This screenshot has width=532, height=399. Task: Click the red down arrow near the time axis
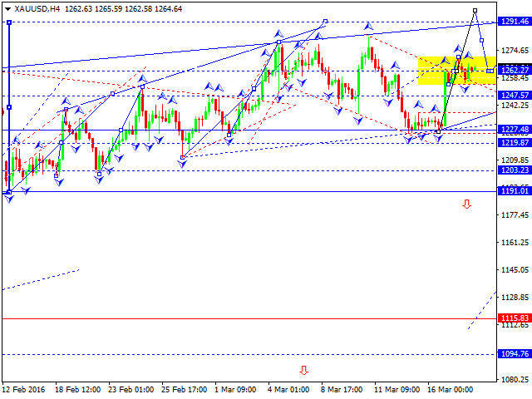tap(303, 370)
